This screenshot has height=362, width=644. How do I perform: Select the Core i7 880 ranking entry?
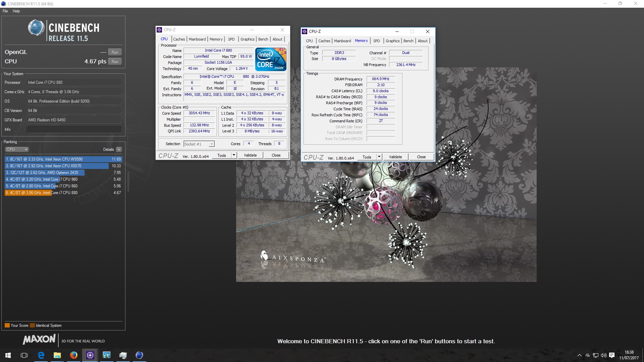tap(63, 193)
